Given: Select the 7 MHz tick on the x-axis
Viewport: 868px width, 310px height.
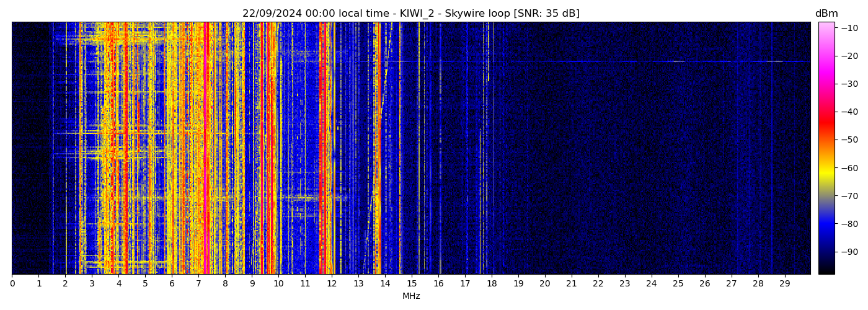Looking at the screenshot, I should pos(198,283).
